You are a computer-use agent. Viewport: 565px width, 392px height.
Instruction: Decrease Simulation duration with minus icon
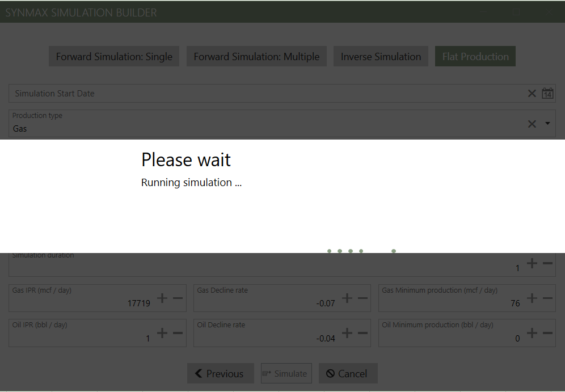point(547,263)
